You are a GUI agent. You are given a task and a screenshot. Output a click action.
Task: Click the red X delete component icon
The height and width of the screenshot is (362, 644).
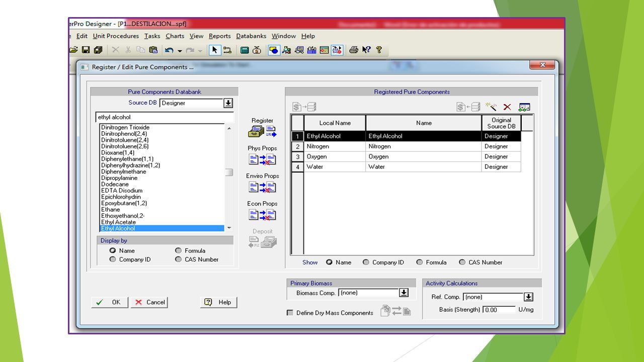(x=507, y=107)
